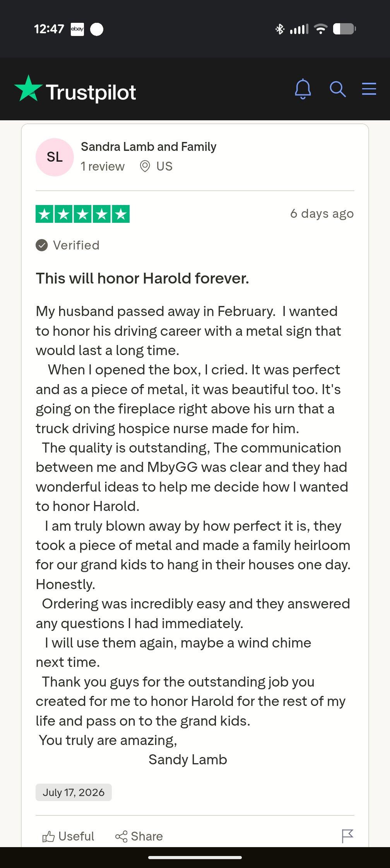Viewport: 390px width, 868px height.
Task: Tap the home gesture bar
Action: point(195,858)
